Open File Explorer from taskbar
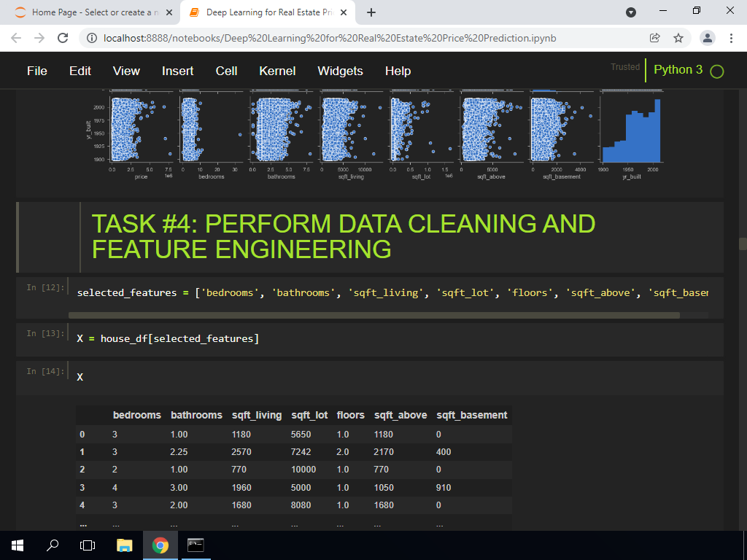The image size is (747, 560). (x=125, y=545)
